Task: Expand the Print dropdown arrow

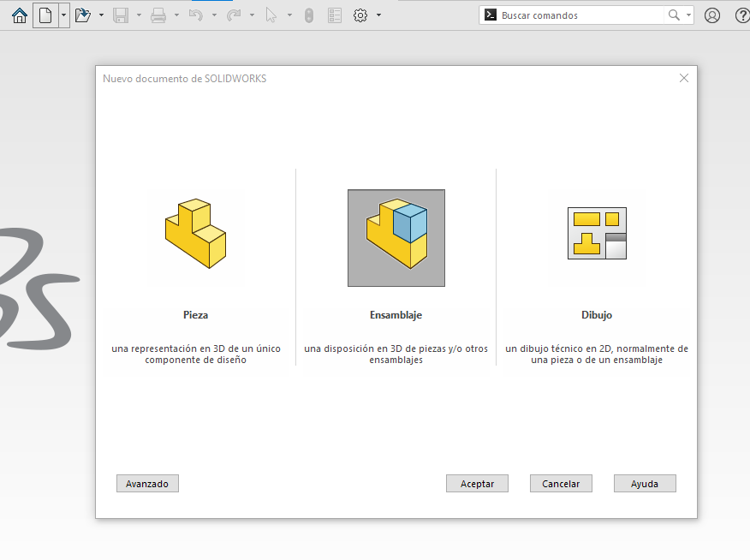Action: pos(176,15)
